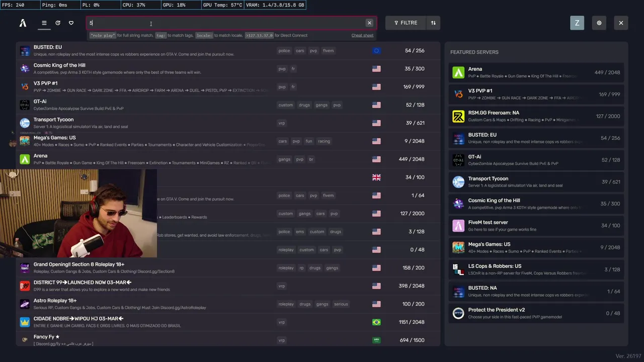Open featured Arena server card

[x=536, y=72]
